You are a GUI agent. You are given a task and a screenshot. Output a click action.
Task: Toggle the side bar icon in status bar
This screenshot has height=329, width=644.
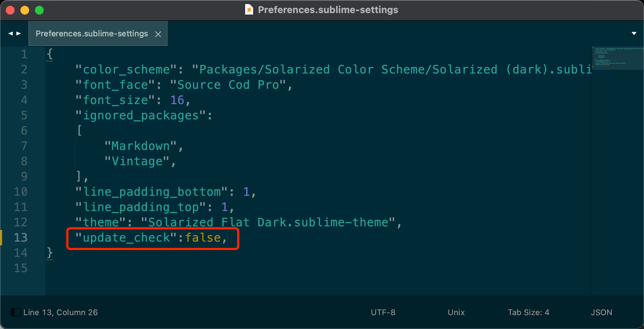coord(16,312)
